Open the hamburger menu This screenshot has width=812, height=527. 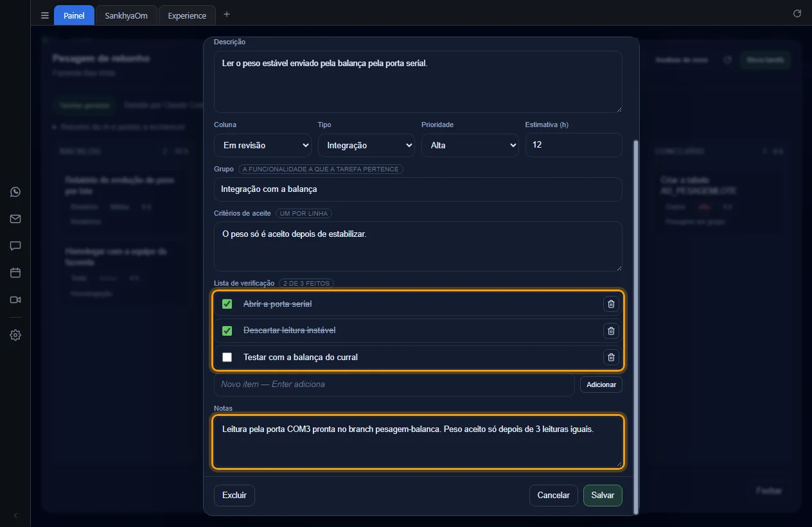[x=45, y=15]
